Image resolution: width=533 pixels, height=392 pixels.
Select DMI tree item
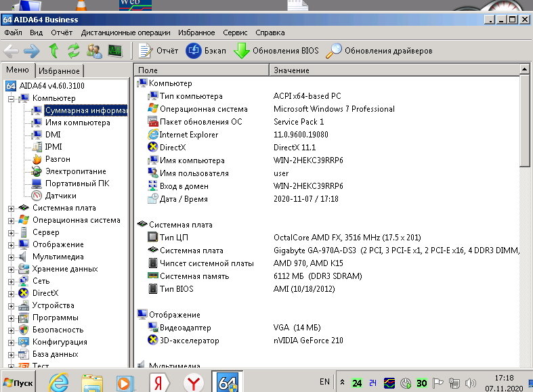tap(53, 135)
